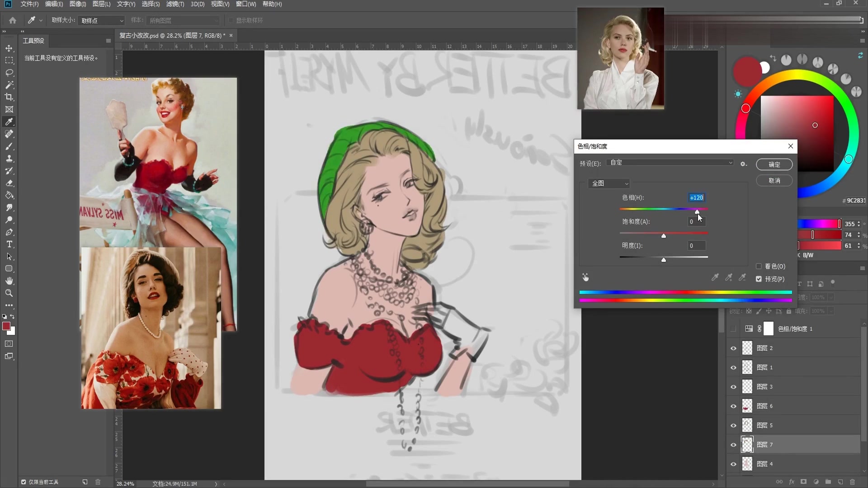Open the tool preset picker arrow beside eyedropper

click(x=41, y=20)
